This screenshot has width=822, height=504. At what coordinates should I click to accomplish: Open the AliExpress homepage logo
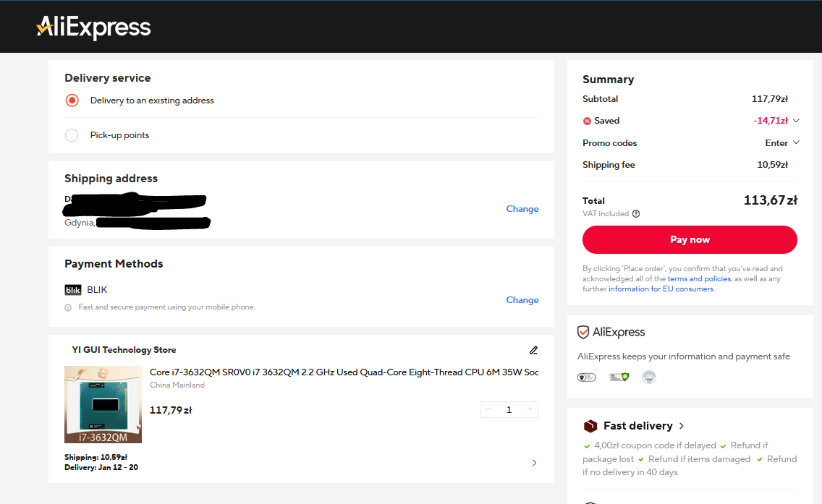(93, 27)
